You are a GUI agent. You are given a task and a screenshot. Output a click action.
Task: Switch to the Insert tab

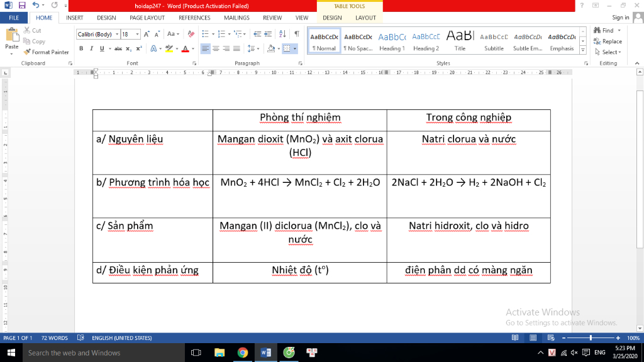(75, 18)
